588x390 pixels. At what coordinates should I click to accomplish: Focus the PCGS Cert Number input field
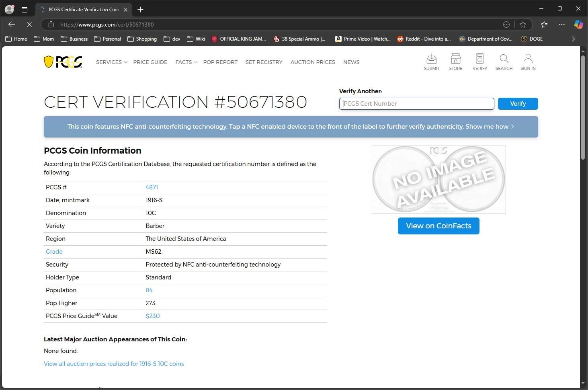tap(416, 104)
